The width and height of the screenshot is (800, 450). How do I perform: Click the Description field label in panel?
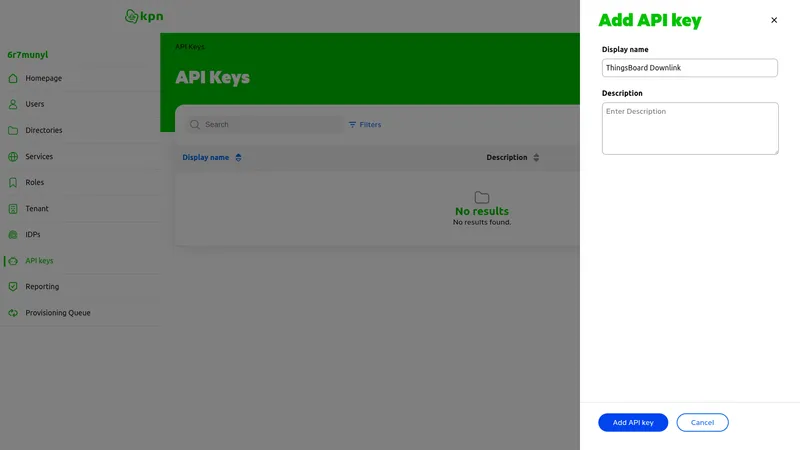coord(622,93)
